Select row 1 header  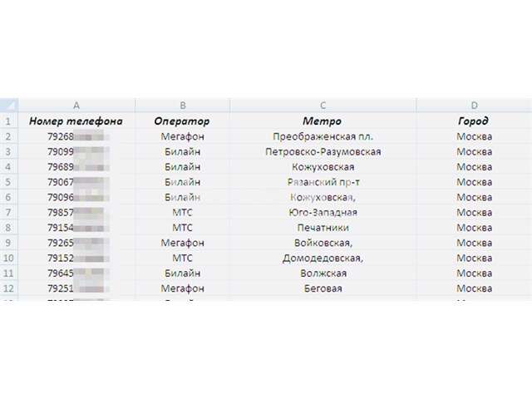point(9,121)
